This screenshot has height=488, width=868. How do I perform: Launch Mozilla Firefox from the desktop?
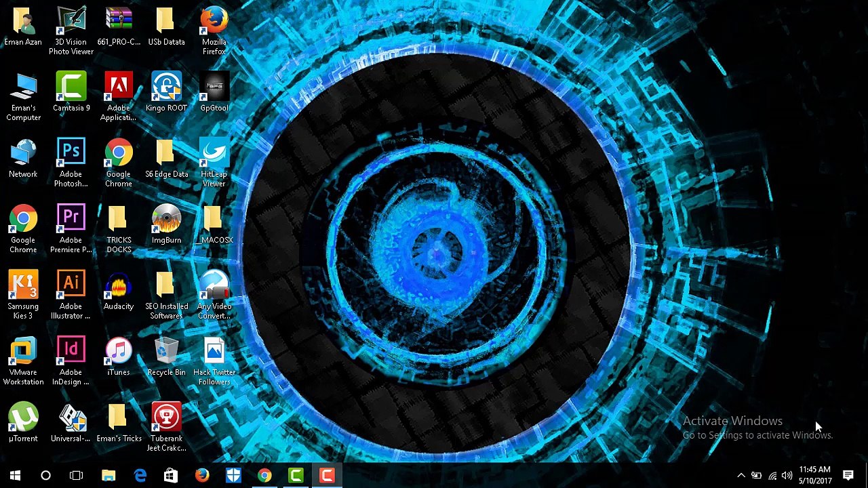pos(214,31)
